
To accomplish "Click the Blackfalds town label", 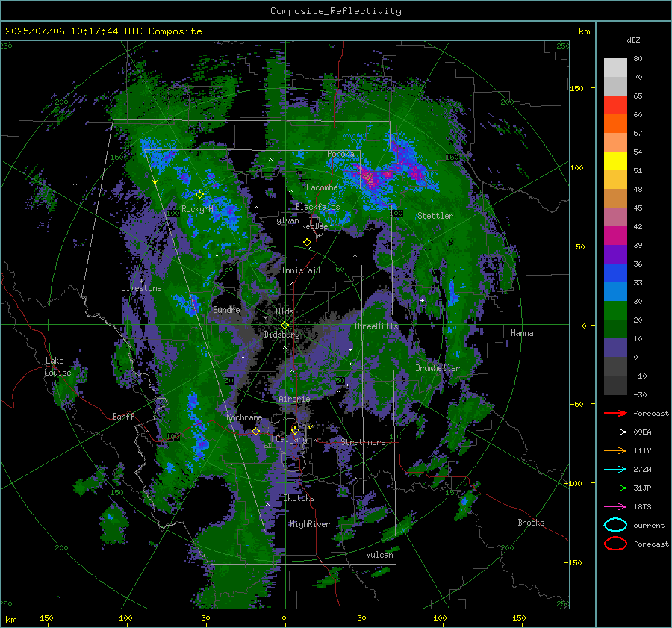I will click(x=317, y=207).
